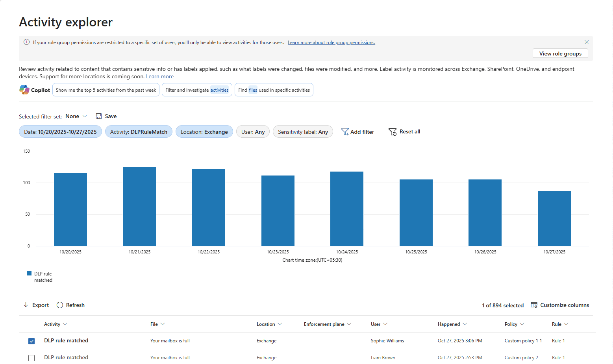Viewport: 613px width, 364px height.
Task: Open the Policy column dropdown
Action: [523, 324]
